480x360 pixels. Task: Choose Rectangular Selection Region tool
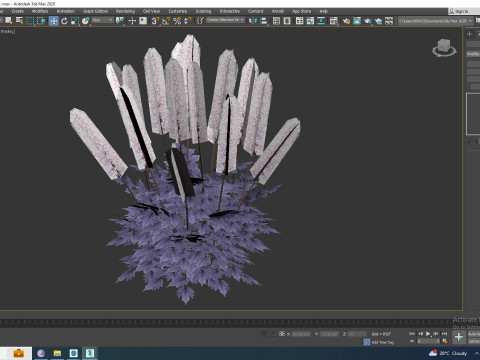30,21
